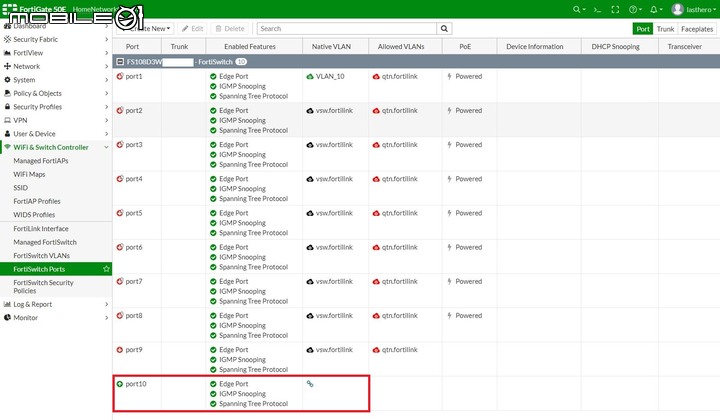
Task: Expand the Policy & Objects menu
Action: [107, 93]
